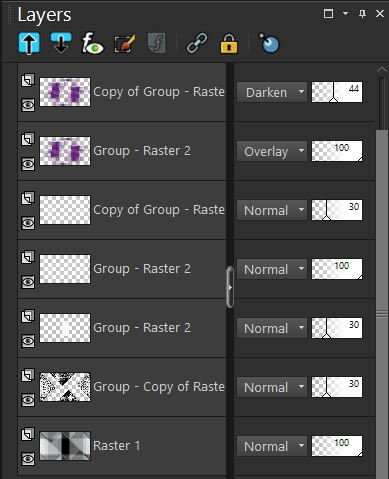Click the auto-hide pin button
Screen dimensions: 389x479
point(362,14)
